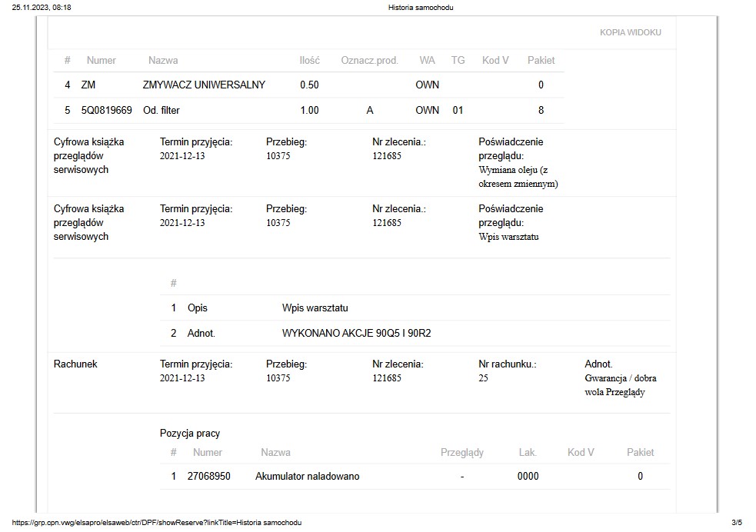Click OWN in the ZMYWACZ row
This screenshot has height=532, width=756.
tap(427, 85)
